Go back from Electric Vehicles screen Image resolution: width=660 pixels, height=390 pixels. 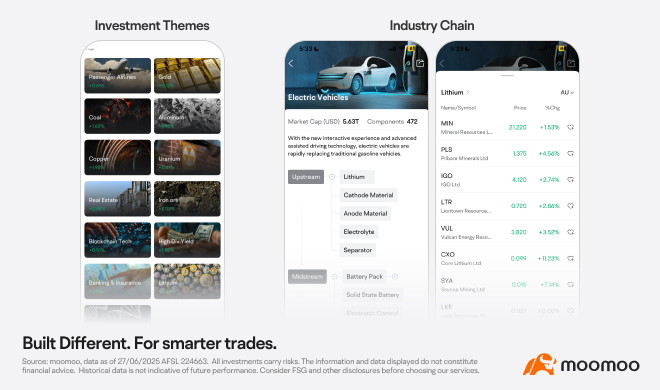pos(291,64)
